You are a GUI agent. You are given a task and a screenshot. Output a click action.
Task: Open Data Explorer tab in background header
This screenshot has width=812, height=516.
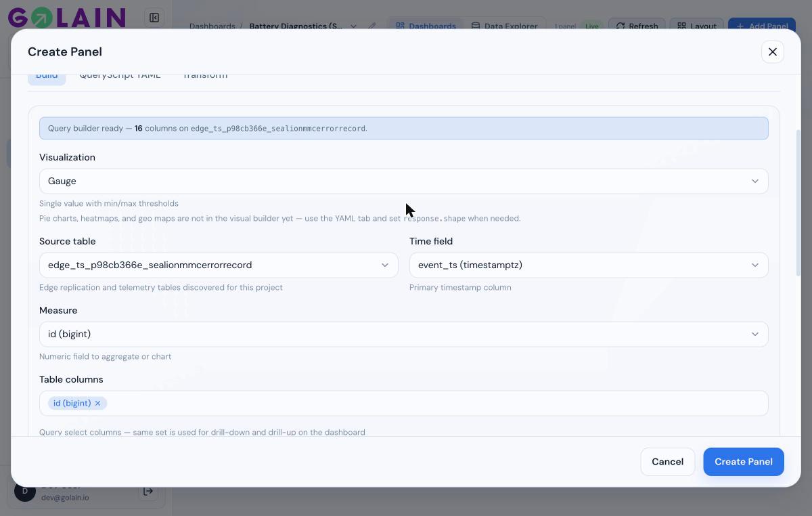504,26
